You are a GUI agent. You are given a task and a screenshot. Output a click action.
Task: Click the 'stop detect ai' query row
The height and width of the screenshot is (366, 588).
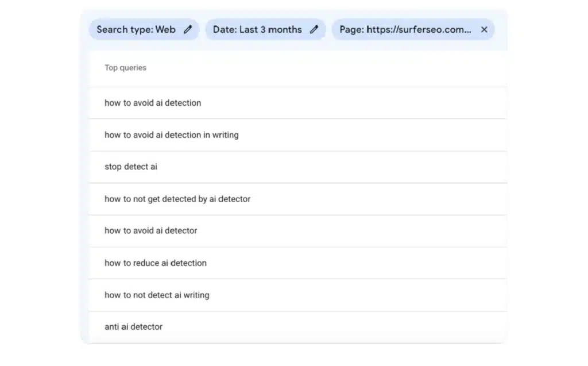[130, 167]
